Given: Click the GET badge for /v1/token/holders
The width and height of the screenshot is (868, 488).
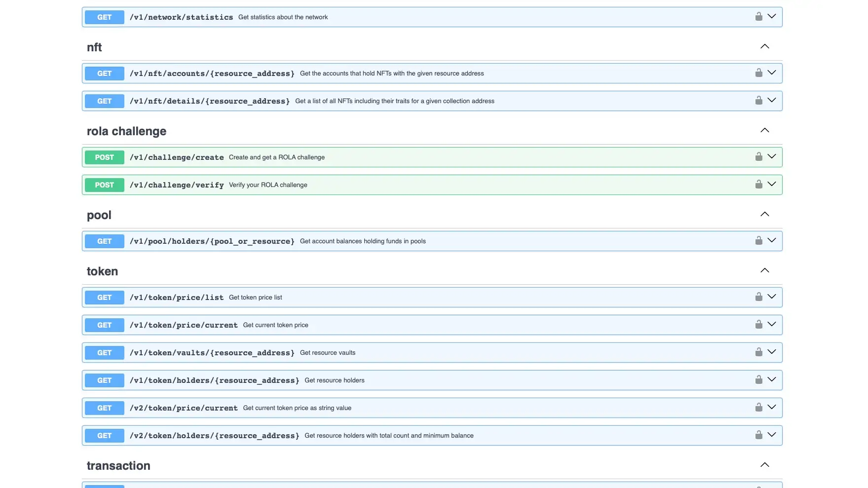Looking at the screenshot, I should coord(105,380).
